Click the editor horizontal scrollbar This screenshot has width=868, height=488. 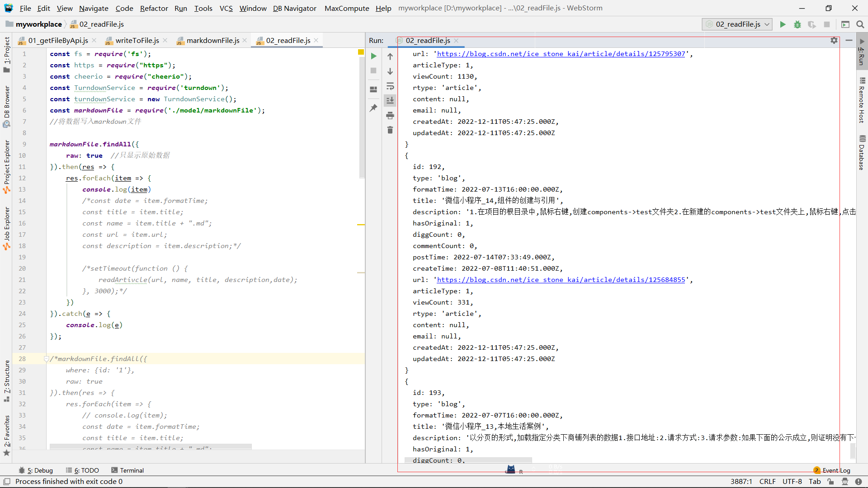coord(151,446)
